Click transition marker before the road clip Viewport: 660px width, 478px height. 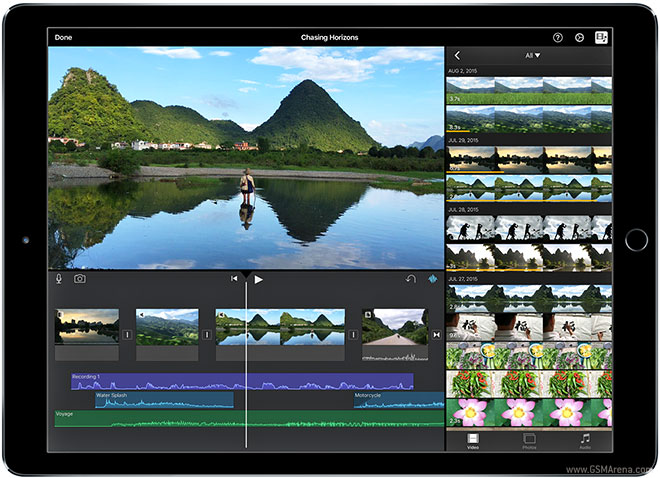[353, 335]
